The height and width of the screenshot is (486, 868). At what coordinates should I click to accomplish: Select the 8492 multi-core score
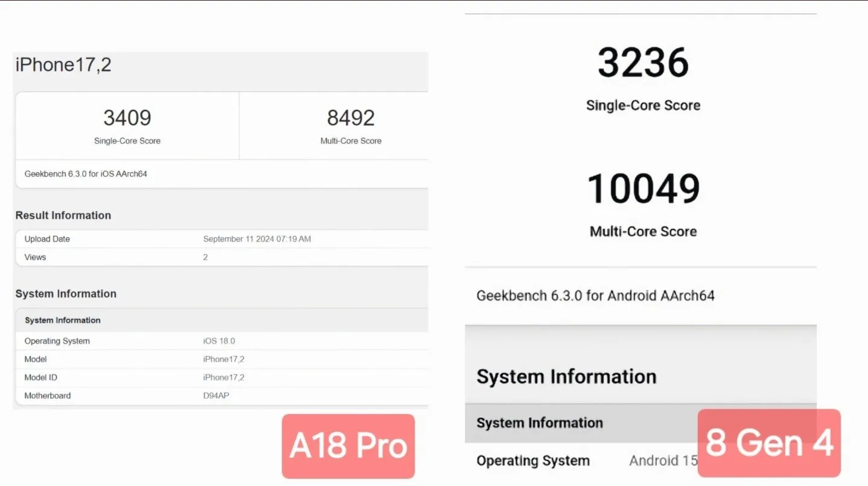(x=351, y=118)
